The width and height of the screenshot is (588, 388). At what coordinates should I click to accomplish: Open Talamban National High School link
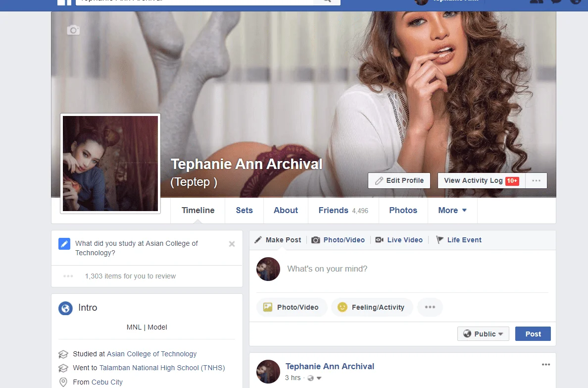coord(162,368)
